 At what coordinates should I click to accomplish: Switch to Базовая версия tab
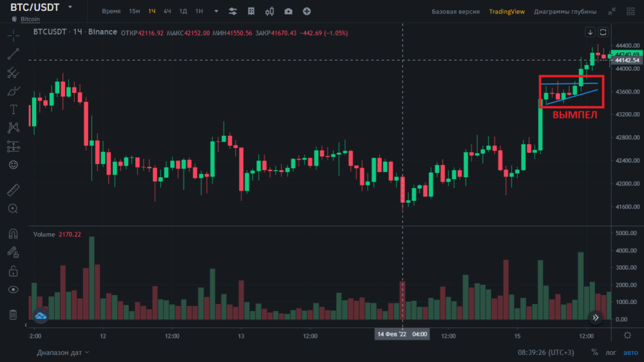click(x=455, y=12)
